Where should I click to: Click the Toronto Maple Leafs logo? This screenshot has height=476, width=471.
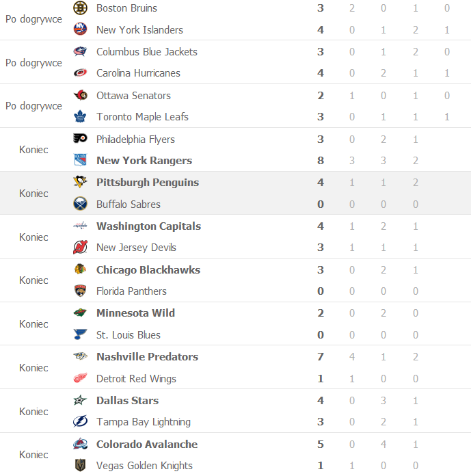tap(80, 117)
